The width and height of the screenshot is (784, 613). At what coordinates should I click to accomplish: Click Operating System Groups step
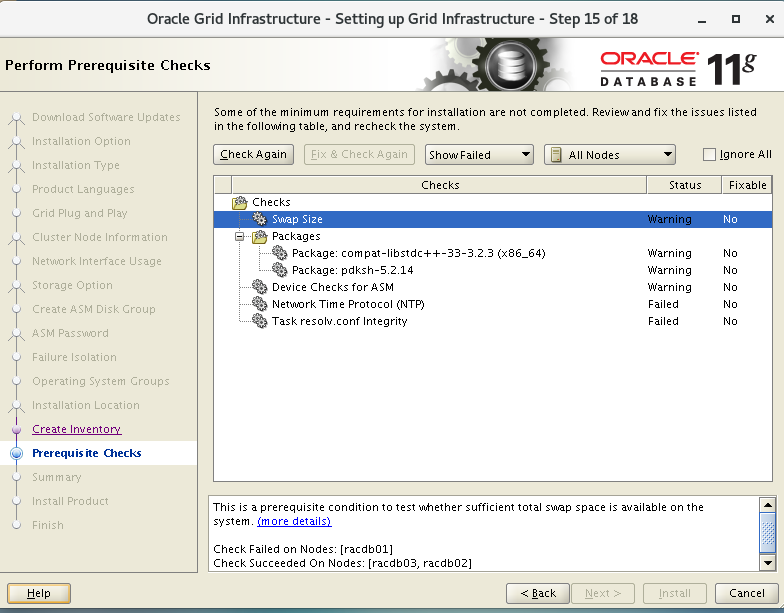100,381
